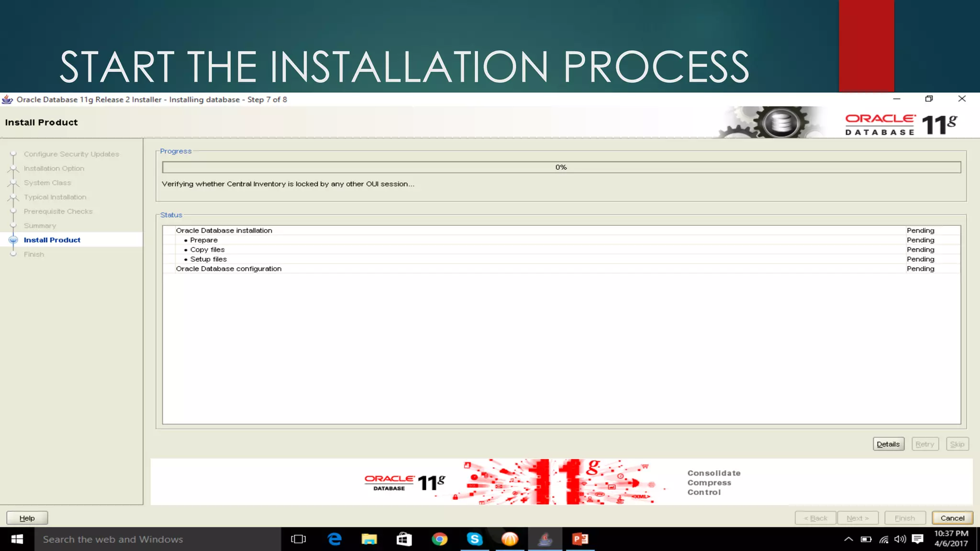Viewport: 980px width, 551px height.
Task: Open Task View on the taskbar
Action: tap(298, 540)
